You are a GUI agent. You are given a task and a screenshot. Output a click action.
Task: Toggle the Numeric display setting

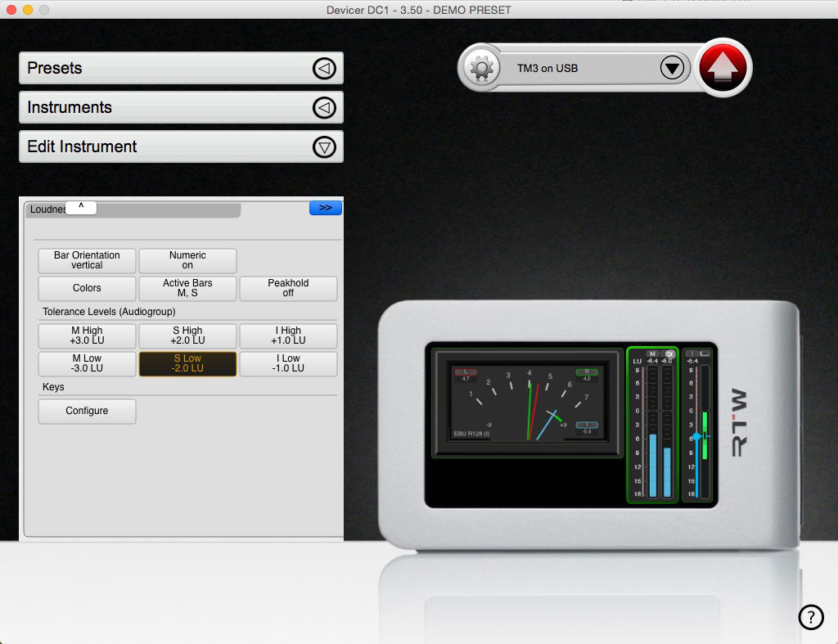[x=187, y=260]
